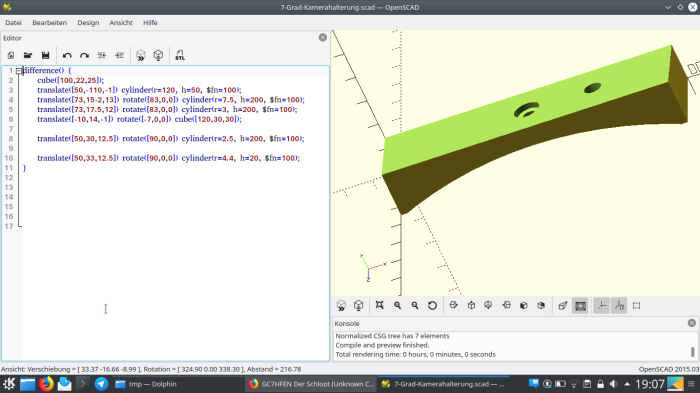Click the volume speaker tray icon
The width and height of the screenshot is (700, 393).
tap(614, 384)
